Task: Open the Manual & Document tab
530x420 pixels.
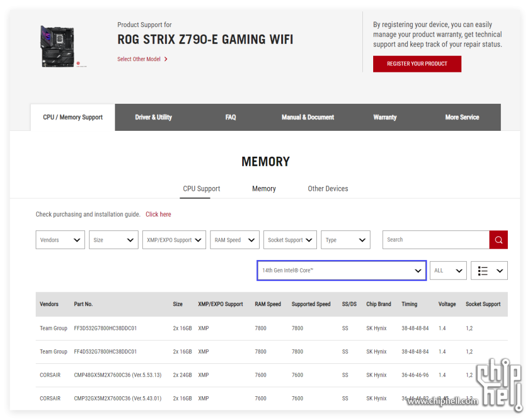Action: [308, 117]
